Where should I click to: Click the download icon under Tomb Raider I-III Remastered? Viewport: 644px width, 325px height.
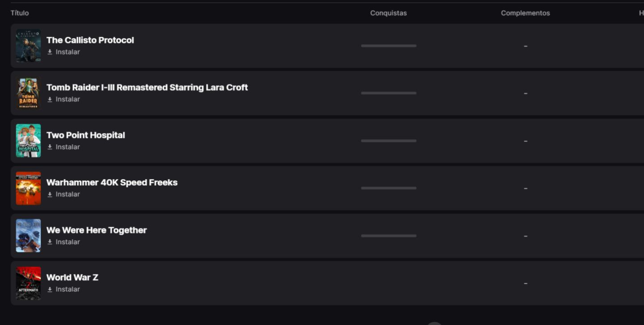click(x=50, y=99)
